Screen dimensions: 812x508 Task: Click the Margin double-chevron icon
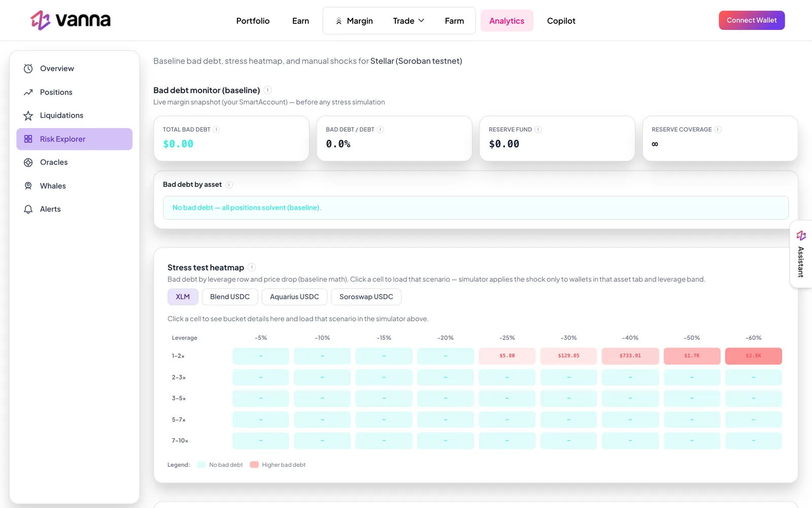point(339,21)
